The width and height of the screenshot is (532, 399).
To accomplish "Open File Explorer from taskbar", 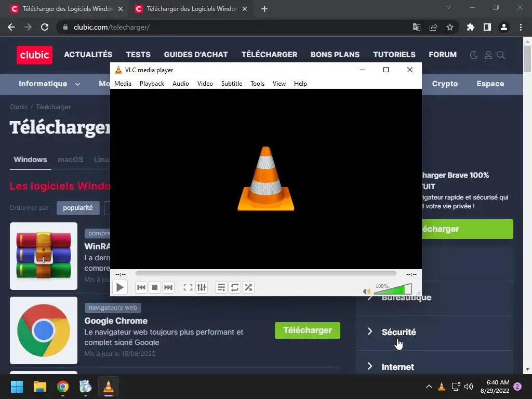I will [x=39, y=387].
